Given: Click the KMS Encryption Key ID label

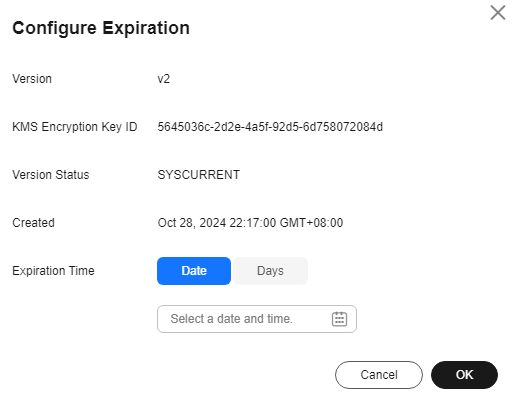Looking at the screenshot, I should pyautogui.click(x=75, y=127).
